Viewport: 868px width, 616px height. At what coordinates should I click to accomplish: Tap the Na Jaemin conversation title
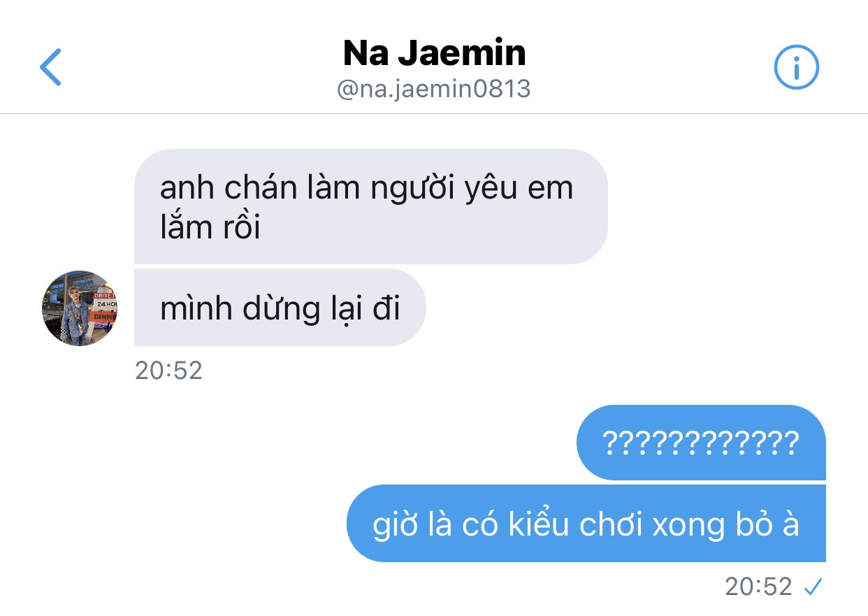click(434, 53)
